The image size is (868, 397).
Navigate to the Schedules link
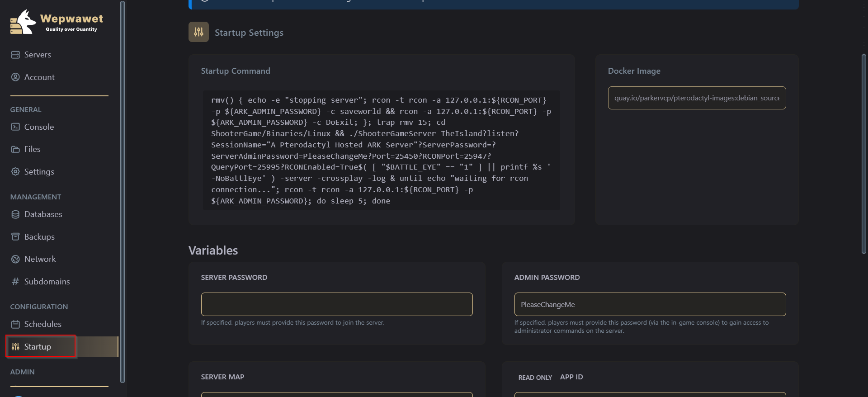(x=42, y=324)
